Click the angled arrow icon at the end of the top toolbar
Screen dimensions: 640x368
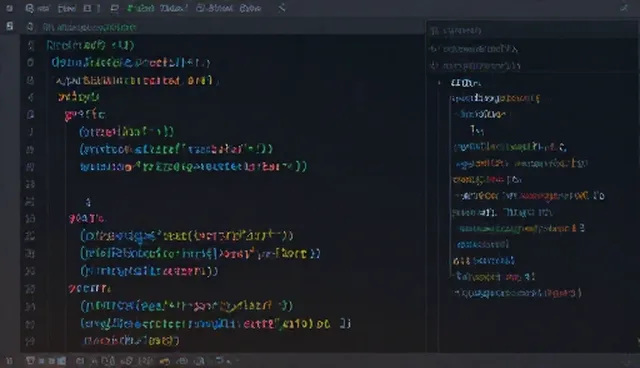(x=282, y=7)
